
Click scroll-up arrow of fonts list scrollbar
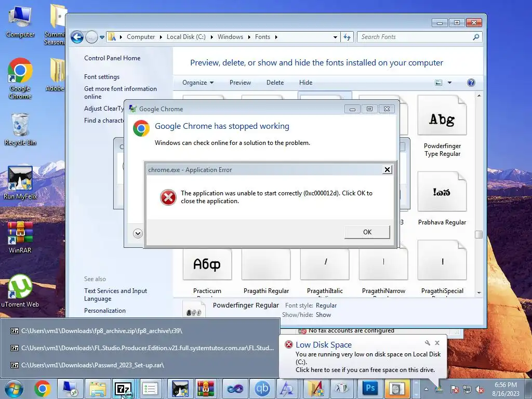[478, 96]
